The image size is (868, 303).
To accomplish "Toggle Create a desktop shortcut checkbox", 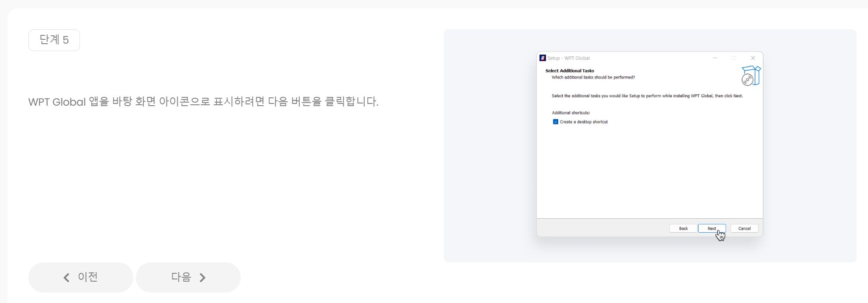I will pyautogui.click(x=556, y=122).
